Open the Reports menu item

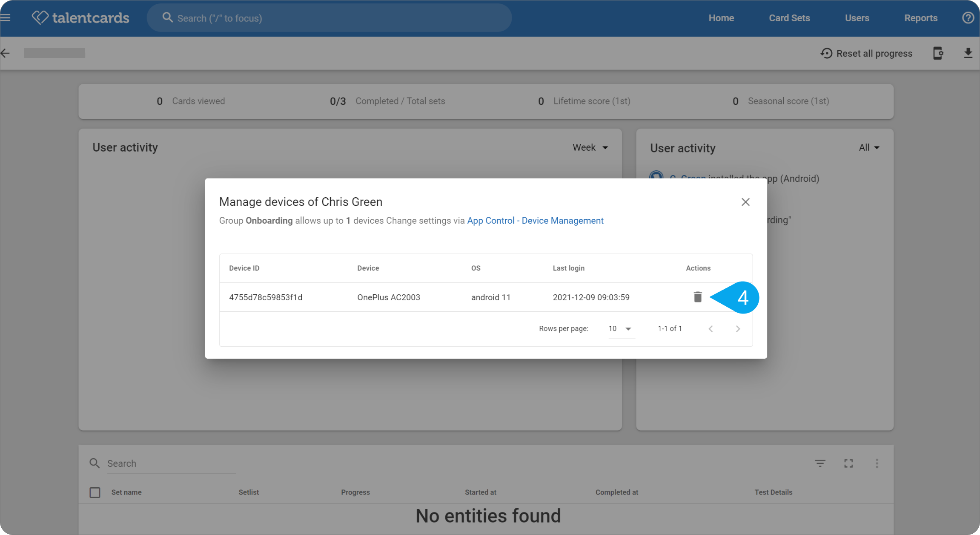coord(921,18)
